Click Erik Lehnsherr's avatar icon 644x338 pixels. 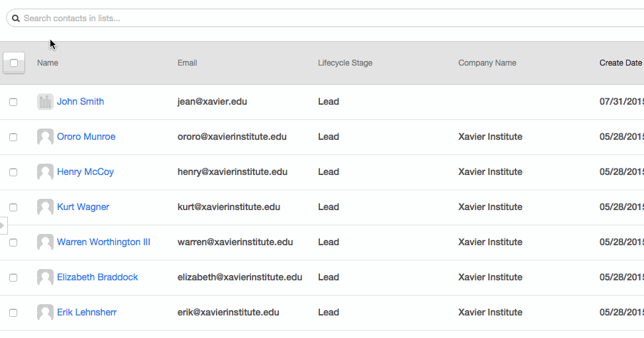pos(45,312)
